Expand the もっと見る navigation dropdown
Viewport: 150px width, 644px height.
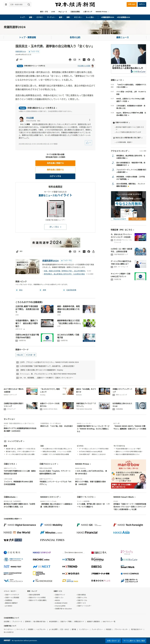pyautogui.click(x=90, y=17)
